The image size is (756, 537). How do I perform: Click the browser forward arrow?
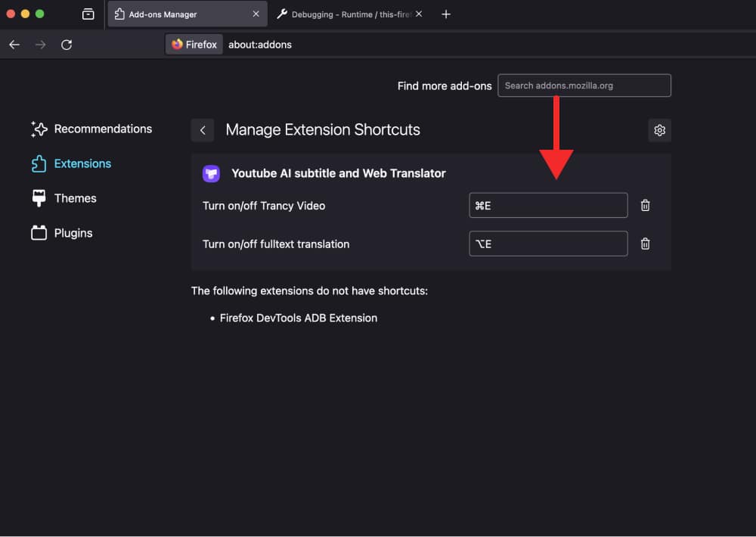[x=41, y=45]
